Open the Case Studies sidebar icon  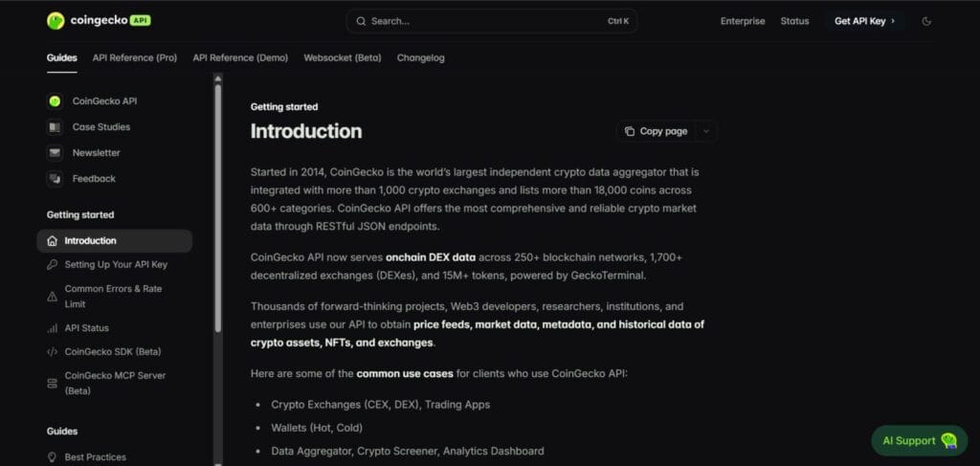click(x=55, y=127)
